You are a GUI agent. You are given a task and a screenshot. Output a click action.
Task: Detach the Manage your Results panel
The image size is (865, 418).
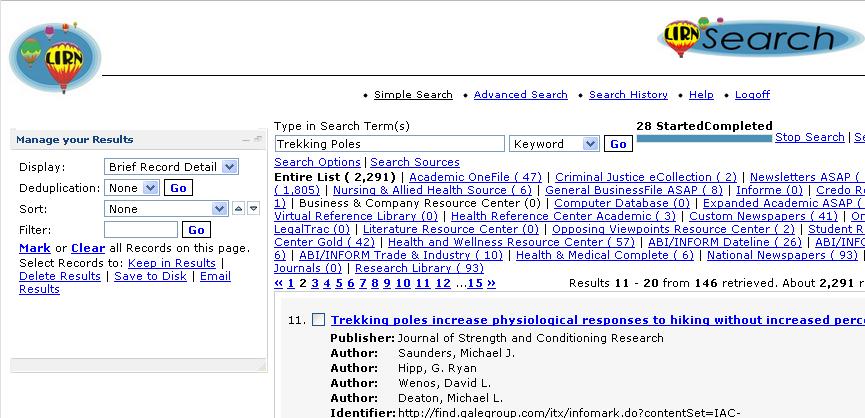(x=258, y=140)
